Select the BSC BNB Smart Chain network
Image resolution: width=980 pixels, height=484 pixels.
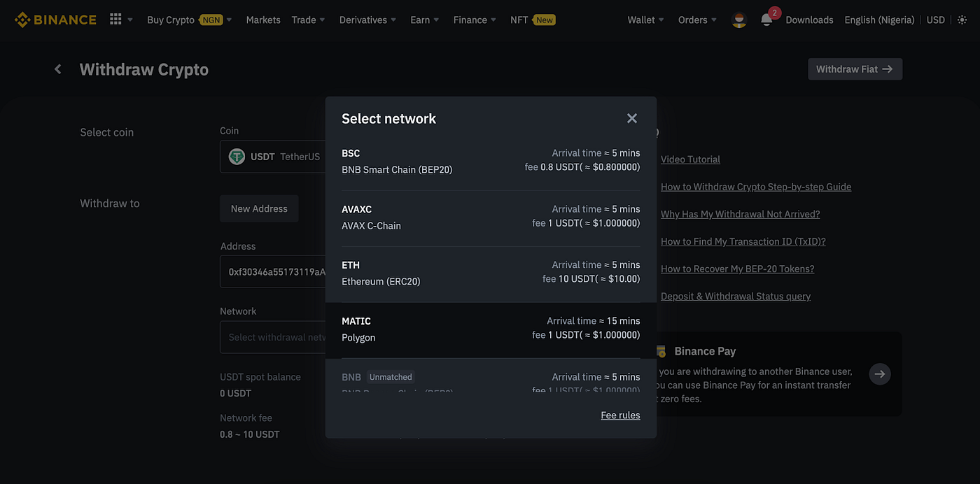(x=491, y=162)
